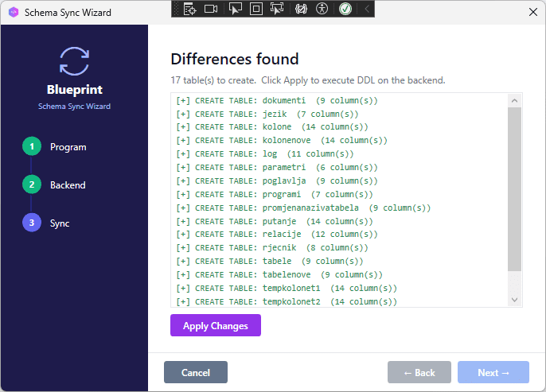Click the scrollbar down arrow in differences list

pos(514,300)
